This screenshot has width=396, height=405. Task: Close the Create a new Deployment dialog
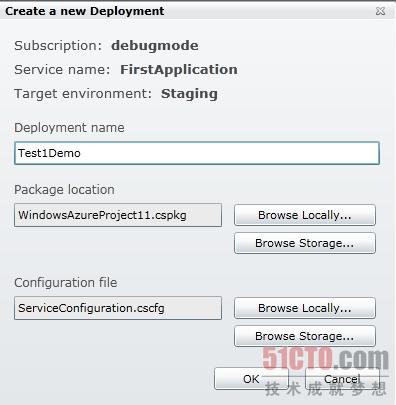tap(380, 11)
